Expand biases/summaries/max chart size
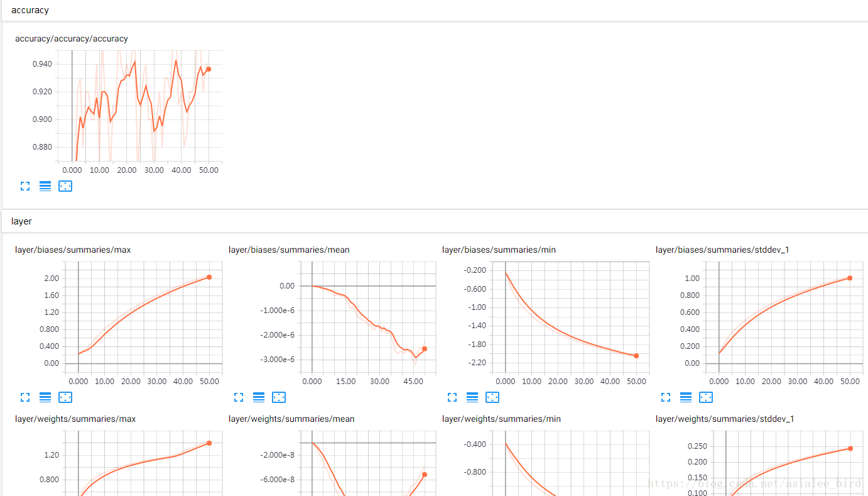The width and height of the screenshot is (868, 496). [x=25, y=397]
